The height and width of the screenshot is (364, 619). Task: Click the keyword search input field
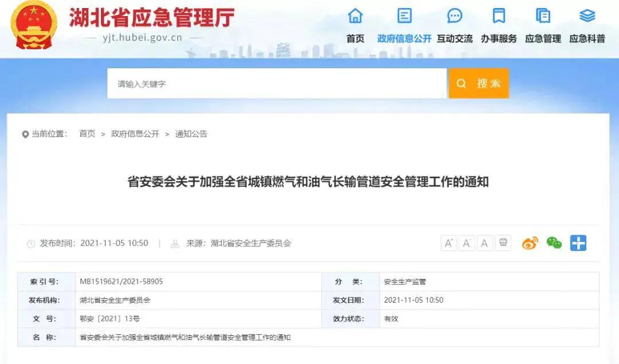coord(276,84)
